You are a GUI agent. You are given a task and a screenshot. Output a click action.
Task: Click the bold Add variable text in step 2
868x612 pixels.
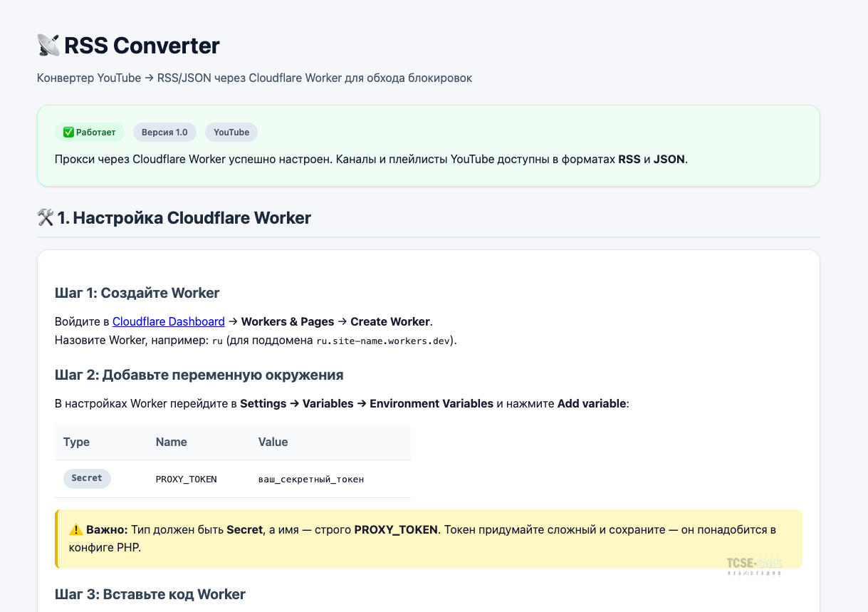point(592,403)
